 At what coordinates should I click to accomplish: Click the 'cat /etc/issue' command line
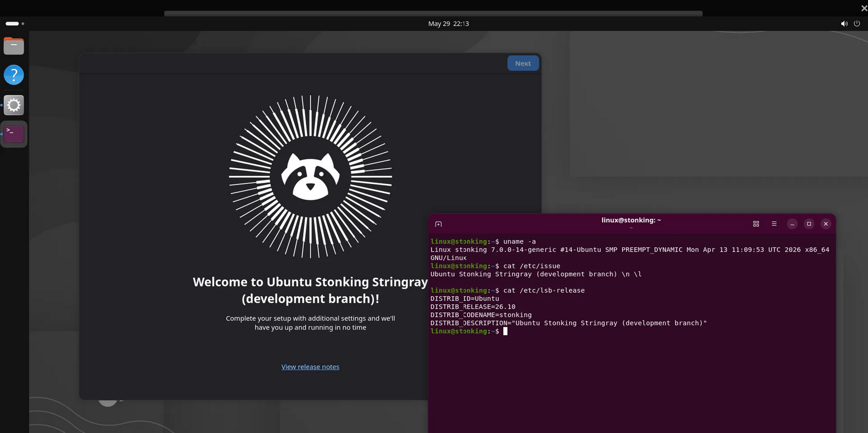(495, 266)
